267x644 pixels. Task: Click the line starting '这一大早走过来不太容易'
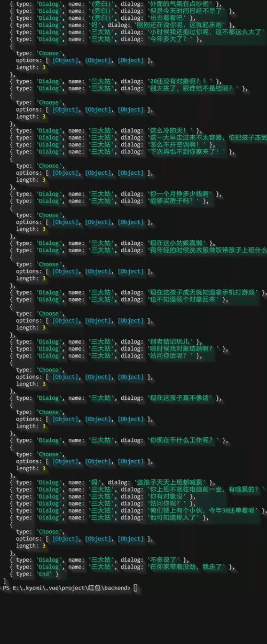207,137
